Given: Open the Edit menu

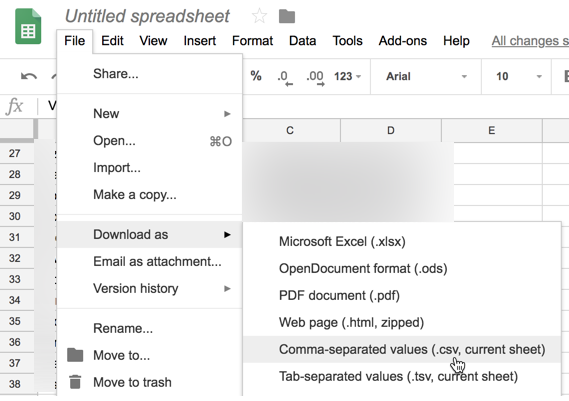Looking at the screenshot, I should (112, 41).
